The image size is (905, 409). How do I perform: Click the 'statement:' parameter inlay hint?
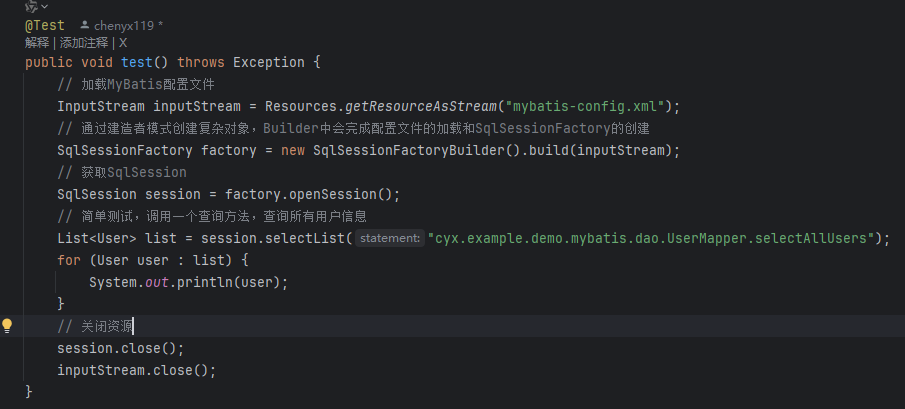[390, 238]
